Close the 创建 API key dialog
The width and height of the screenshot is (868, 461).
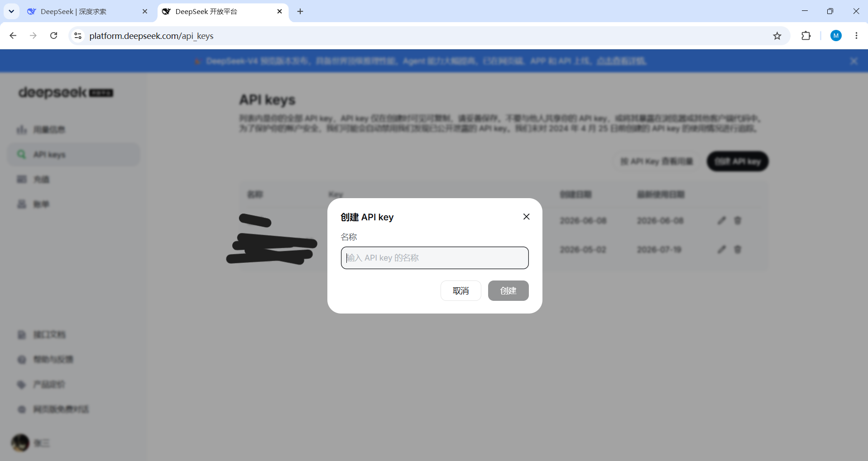[x=526, y=217]
